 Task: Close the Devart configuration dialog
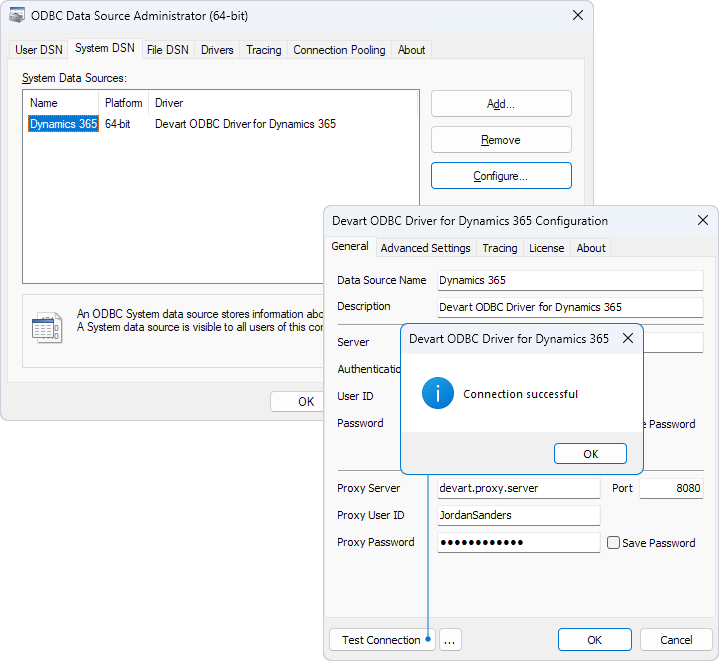tap(702, 220)
